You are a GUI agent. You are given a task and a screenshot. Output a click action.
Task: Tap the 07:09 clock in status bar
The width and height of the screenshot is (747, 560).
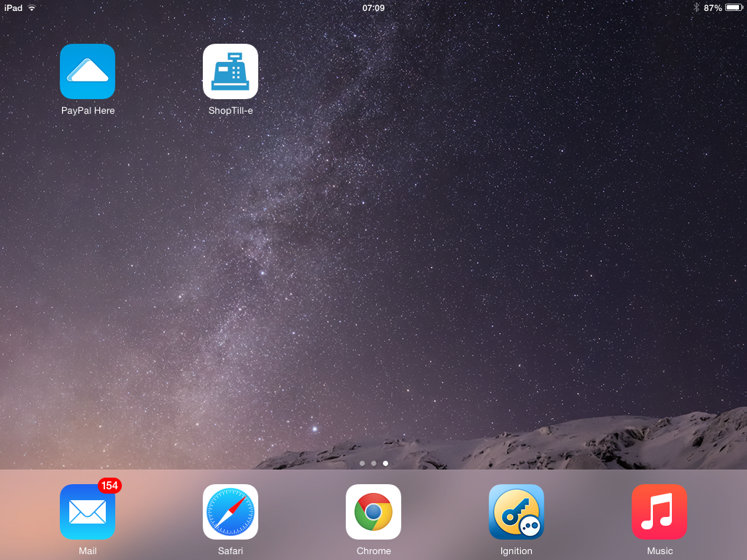click(373, 8)
